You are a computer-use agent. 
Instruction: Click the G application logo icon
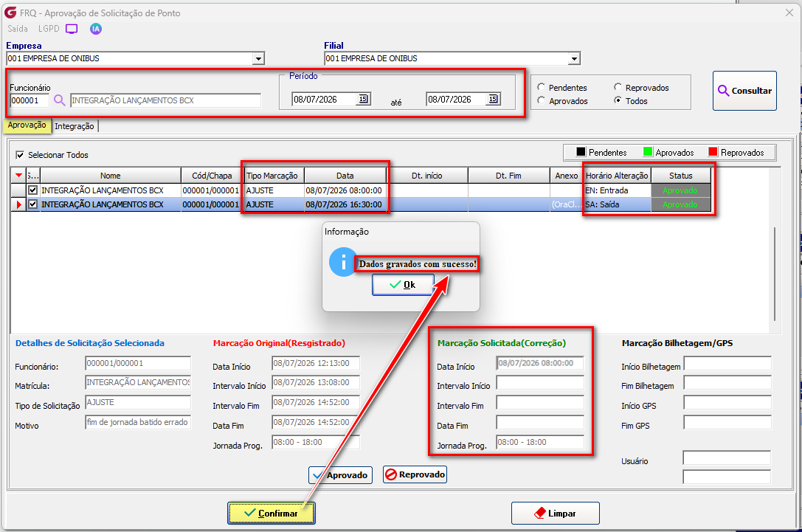[10, 13]
